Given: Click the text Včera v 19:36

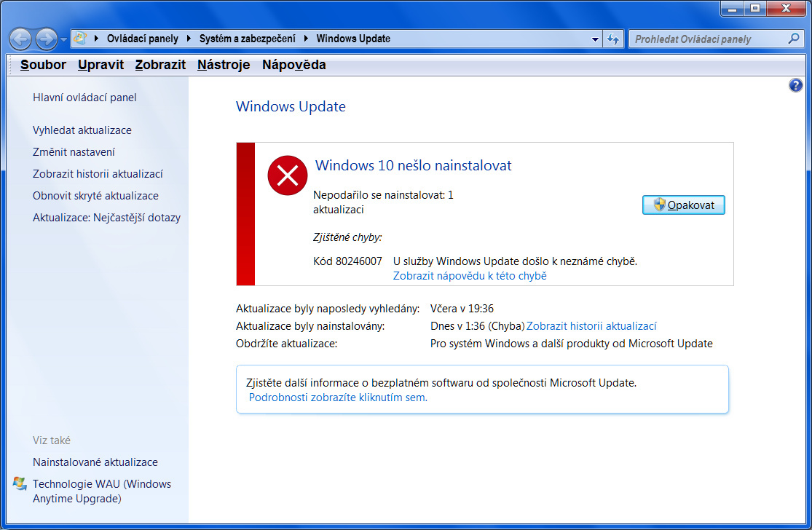Looking at the screenshot, I should click(462, 309).
